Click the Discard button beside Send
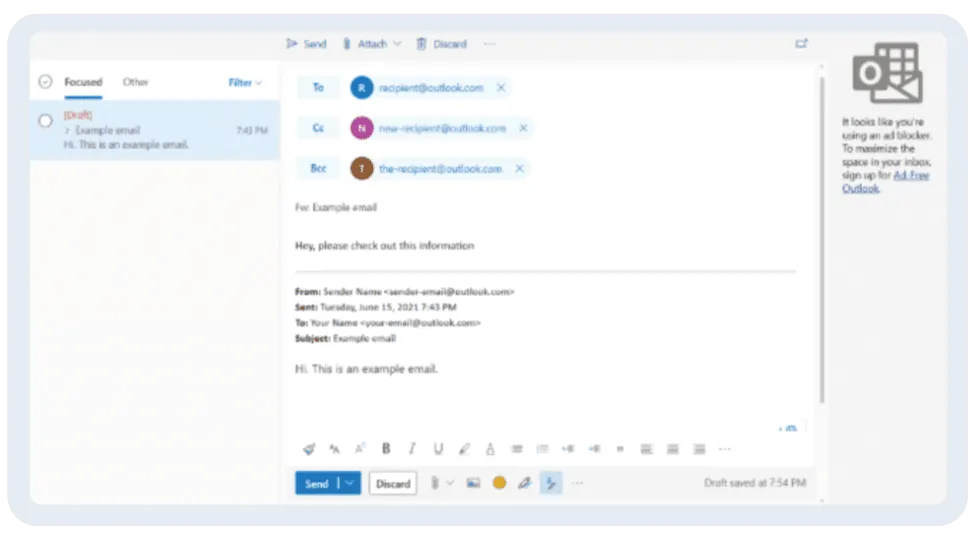The image size is (975, 534). coord(393,484)
